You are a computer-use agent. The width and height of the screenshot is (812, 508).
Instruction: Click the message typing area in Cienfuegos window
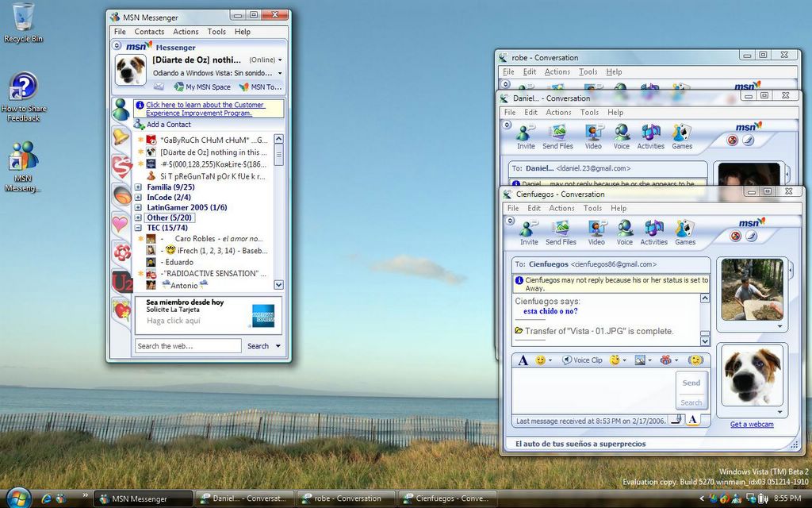[x=593, y=391]
